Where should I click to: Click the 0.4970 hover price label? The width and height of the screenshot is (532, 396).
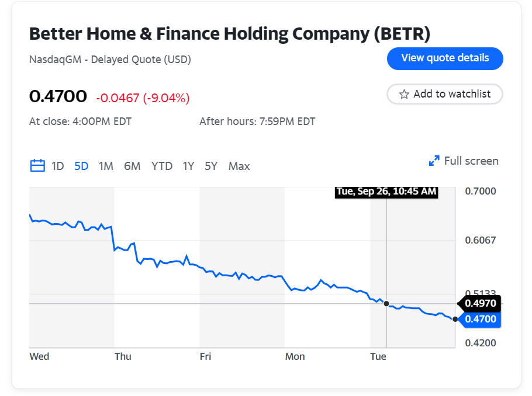pyautogui.click(x=481, y=303)
